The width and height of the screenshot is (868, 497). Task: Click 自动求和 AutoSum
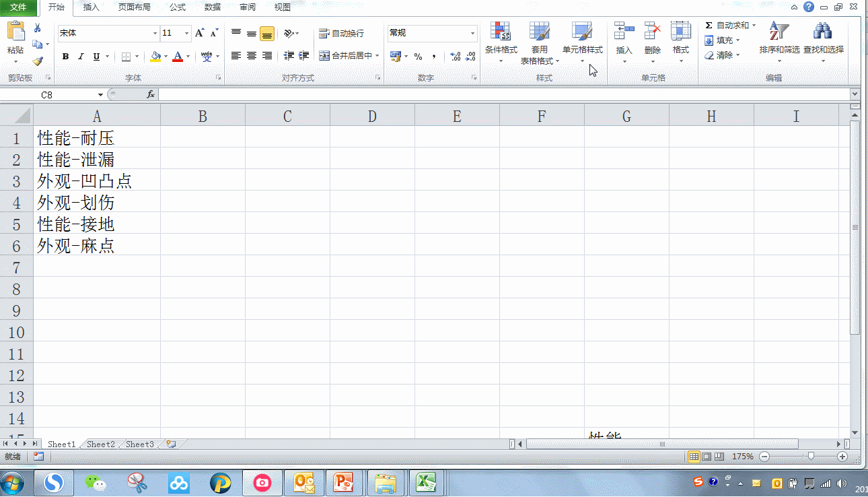tap(730, 26)
